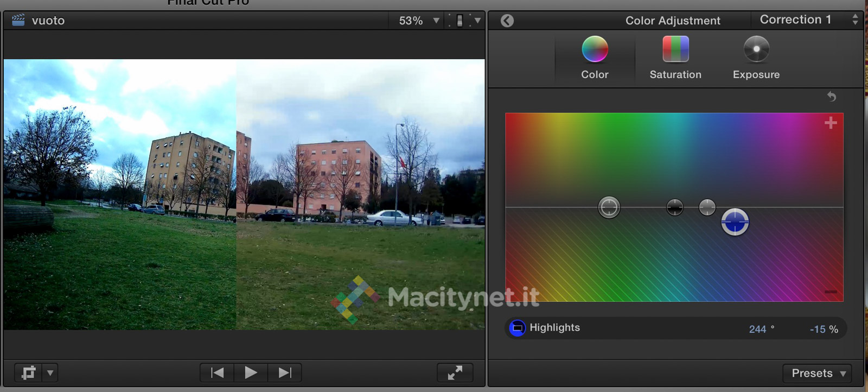Viewport: 868px width, 392px height.
Task: Click the transform crop tool icon
Action: coord(28,373)
